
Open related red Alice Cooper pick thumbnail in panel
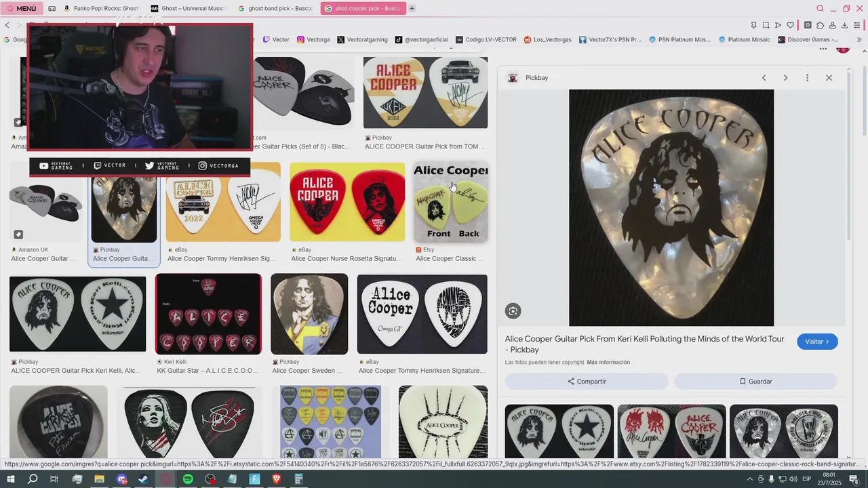coord(671,431)
